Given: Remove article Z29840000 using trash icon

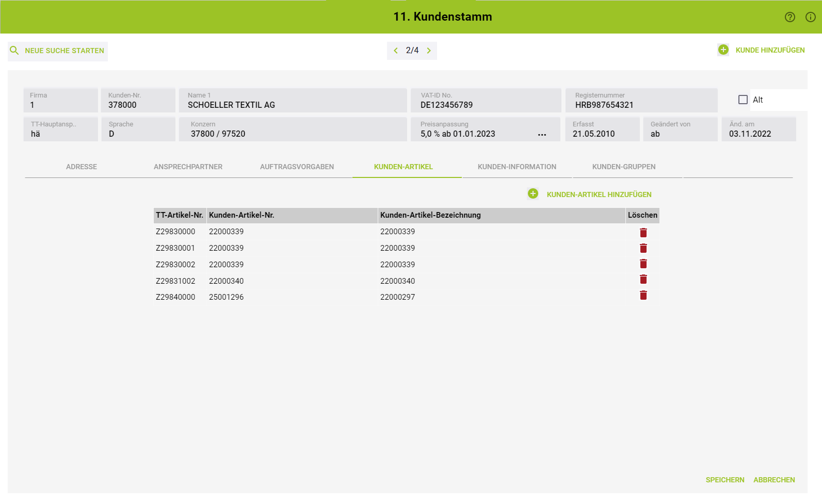Looking at the screenshot, I should [x=643, y=296].
